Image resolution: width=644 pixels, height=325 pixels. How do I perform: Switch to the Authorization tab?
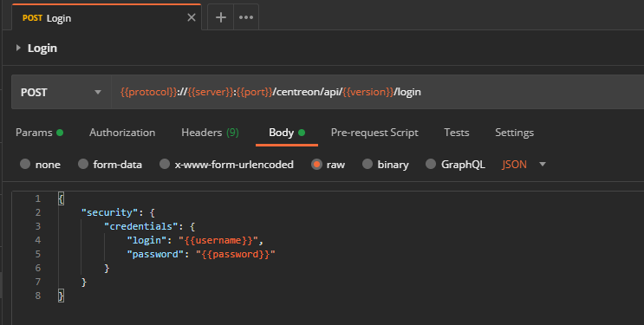click(x=122, y=133)
